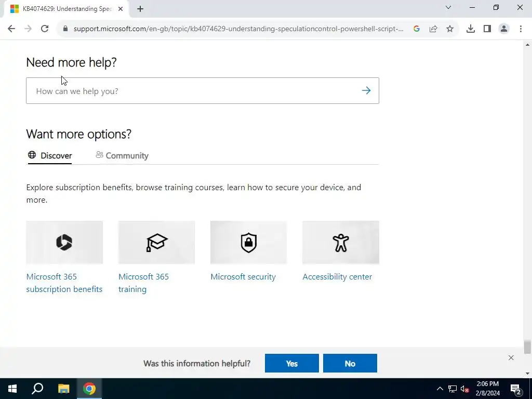The height and width of the screenshot is (399, 532).
Task: Open Accessibility center link
Action: coord(337,277)
